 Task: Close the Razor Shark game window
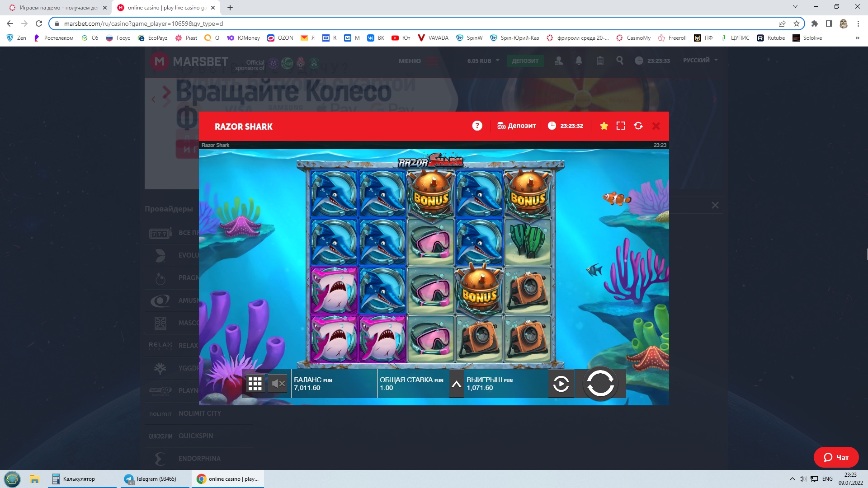(656, 126)
